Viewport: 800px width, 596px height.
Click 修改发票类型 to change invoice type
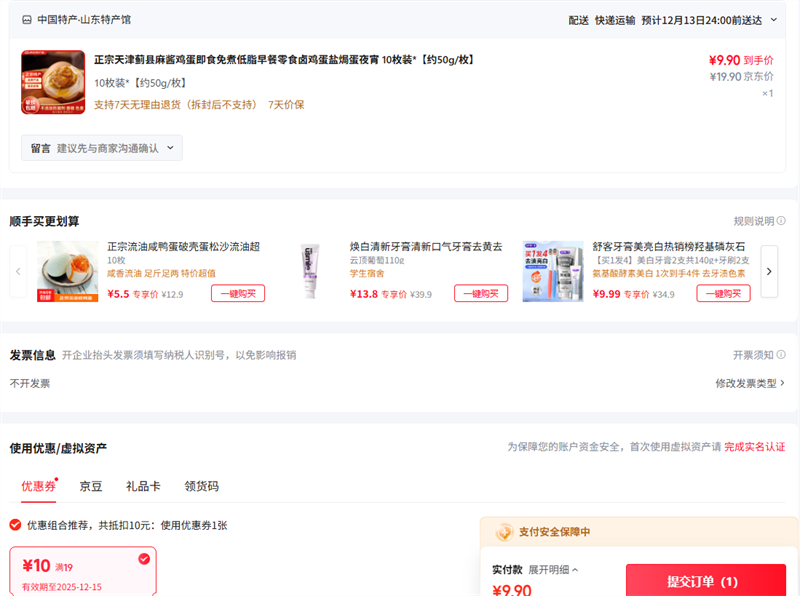(x=749, y=383)
